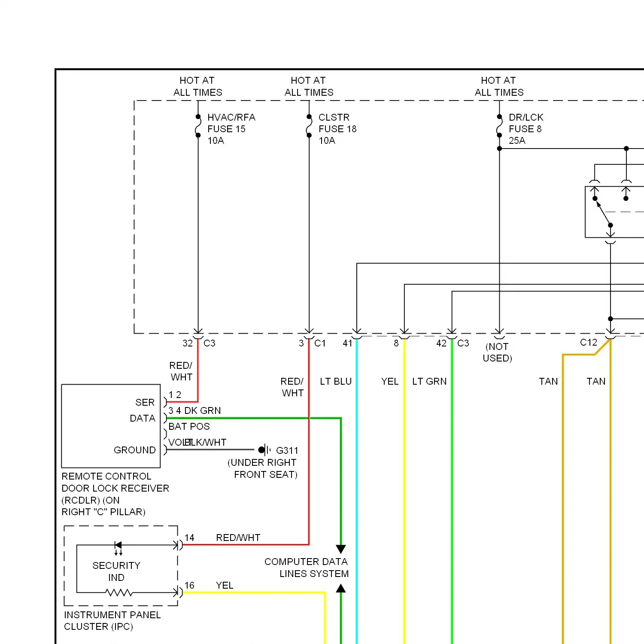Click the G311 ground symbol
Viewport: 644px width, 644px height.
click(x=264, y=450)
